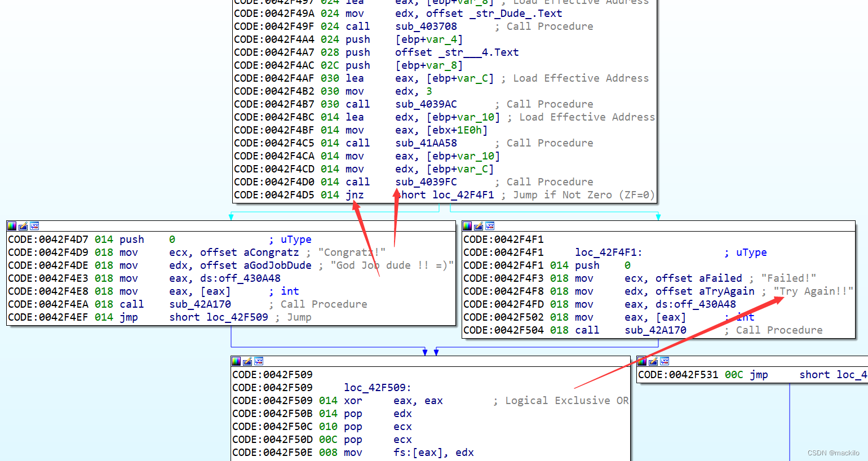This screenshot has width=868, height=461.
Task: Click the pencil edit icon on the 0042F531 block
Action: [653, 361]
